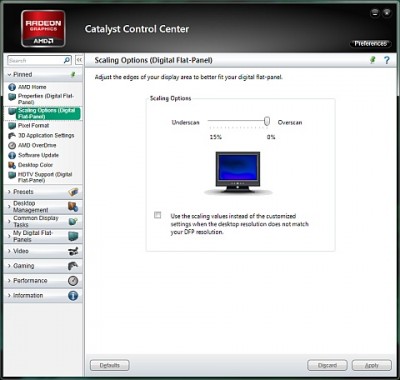Open AMD Home page
This screenshot has width=400, height=380.
pyautogui.click(x=32, y=87)
